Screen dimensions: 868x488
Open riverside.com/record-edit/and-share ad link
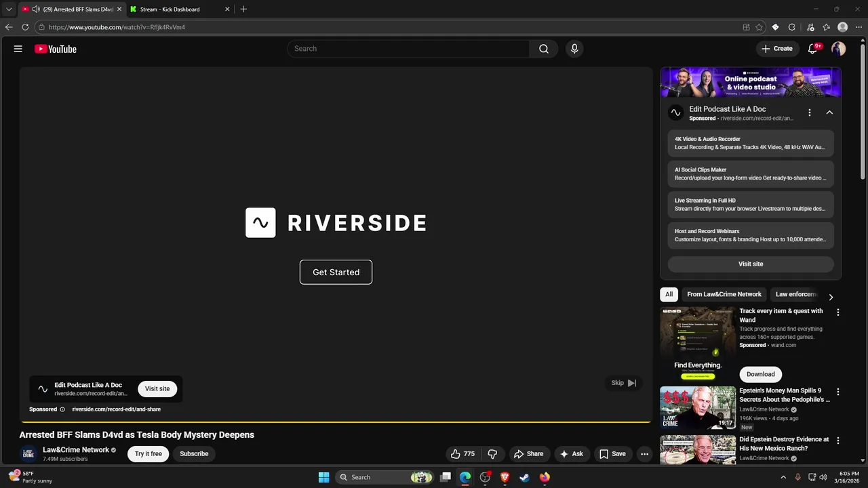point(117,409)
